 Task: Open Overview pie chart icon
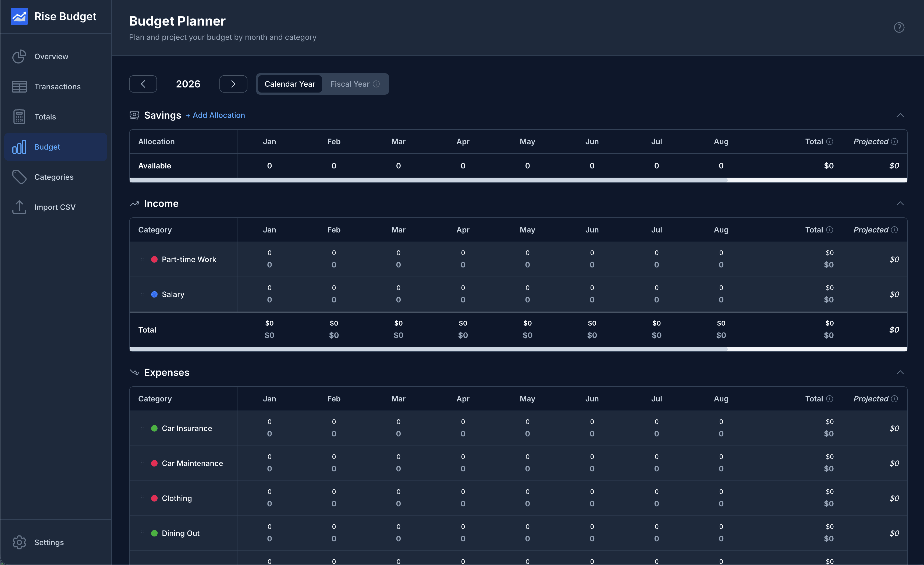pos(19,57)
